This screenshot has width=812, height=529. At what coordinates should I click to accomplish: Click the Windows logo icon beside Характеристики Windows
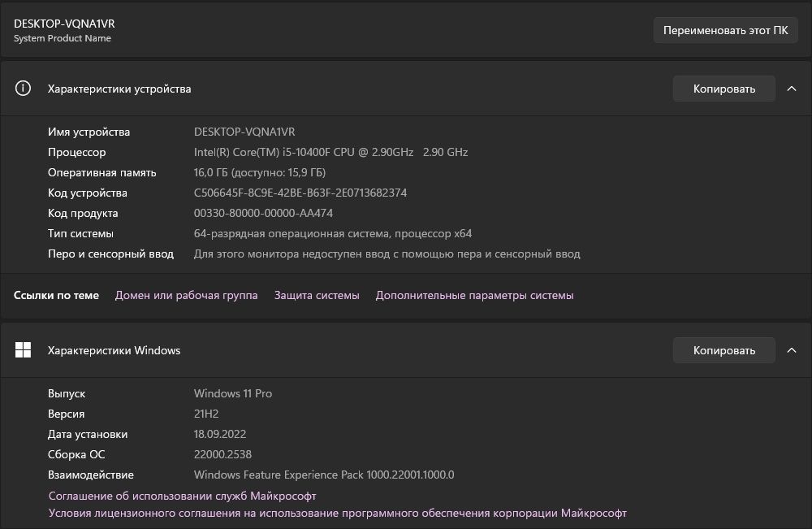(x=24, y=350)
